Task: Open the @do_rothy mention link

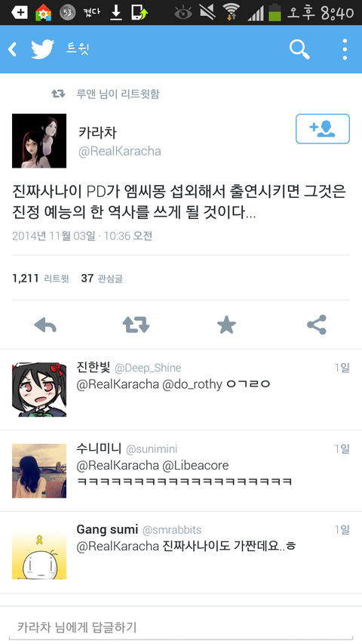Action: point(192,385)
